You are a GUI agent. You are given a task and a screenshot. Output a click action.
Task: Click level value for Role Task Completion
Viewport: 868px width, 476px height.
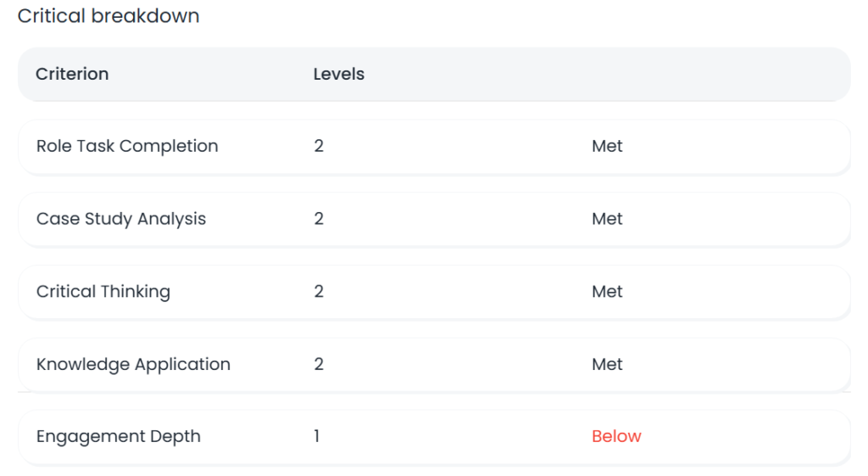[x=319, y=146]
